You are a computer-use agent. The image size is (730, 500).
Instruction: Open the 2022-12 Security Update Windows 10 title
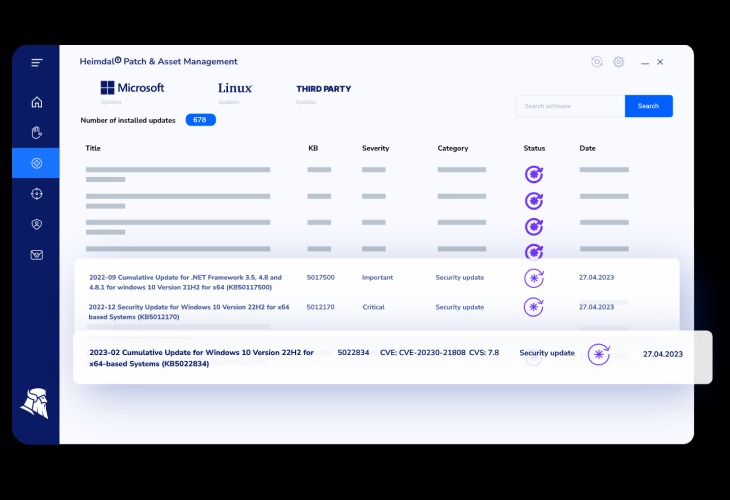click(189, 312)
